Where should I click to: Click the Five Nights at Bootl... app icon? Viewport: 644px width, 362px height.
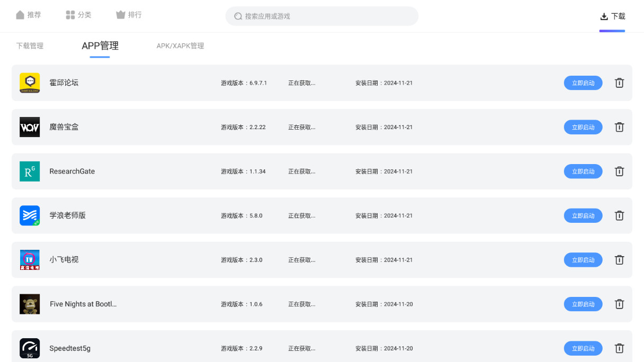(x=30, y=304)
